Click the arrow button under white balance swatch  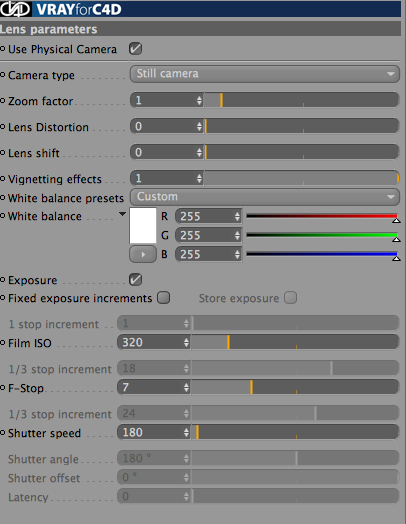click(x=143, y=254)
